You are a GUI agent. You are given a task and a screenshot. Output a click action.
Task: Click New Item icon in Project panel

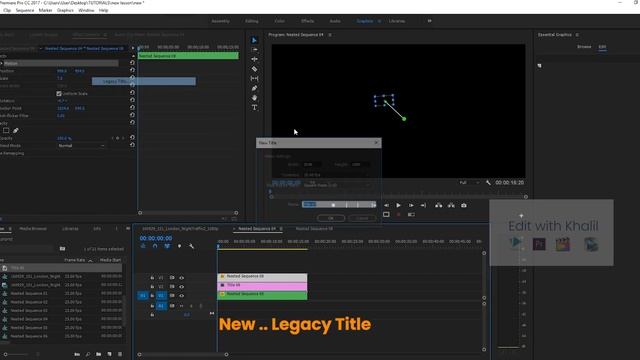coord(109,354)
